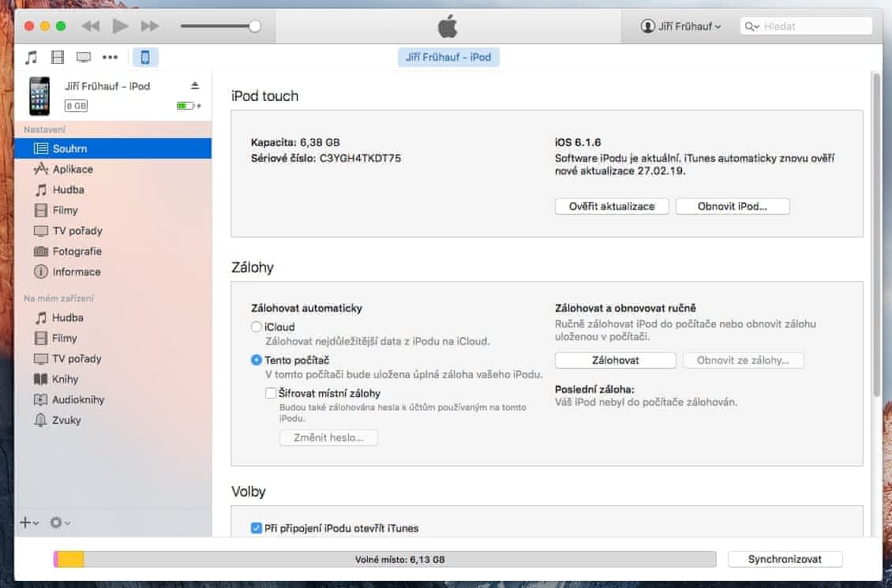This screenshot has height=588, width=892.
Task: Select iCloud backup radio button
Action: (x=257, y=327)
